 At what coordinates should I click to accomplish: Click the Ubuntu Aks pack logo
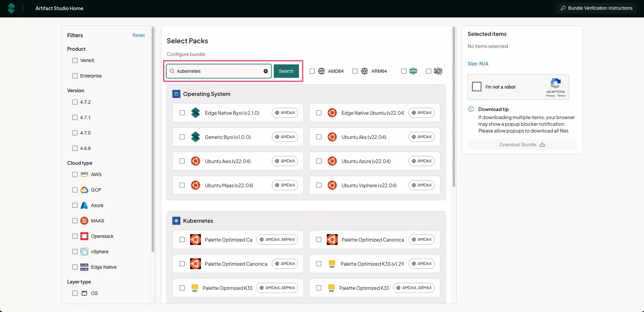(x=332, y=137)
